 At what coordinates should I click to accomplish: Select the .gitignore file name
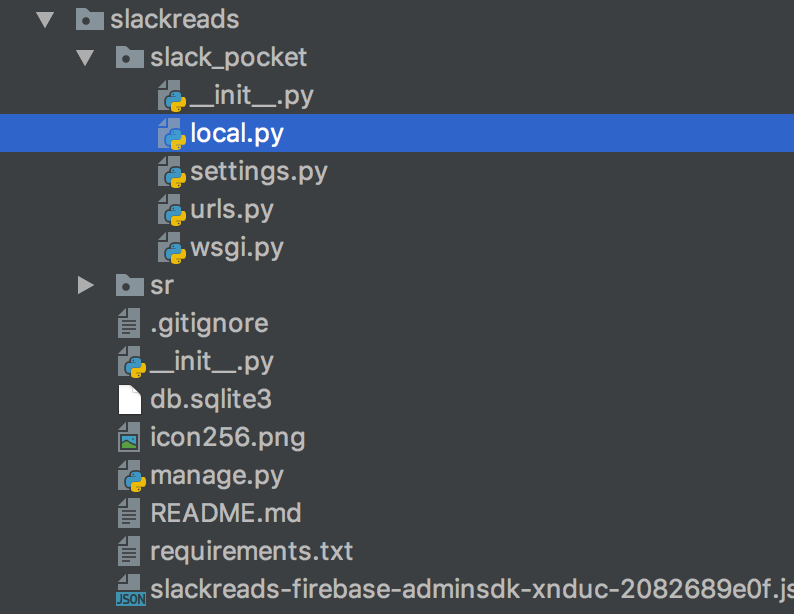pyautogui.click(x=209, y=323)
